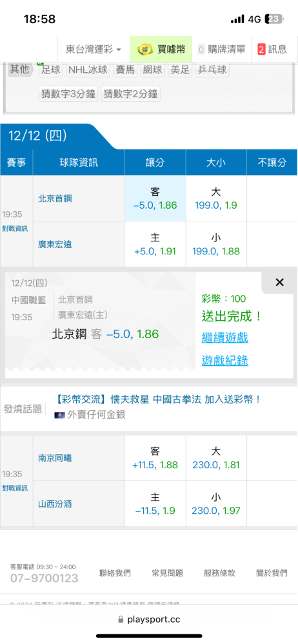Tap the playsport.cc address bar

149,620
